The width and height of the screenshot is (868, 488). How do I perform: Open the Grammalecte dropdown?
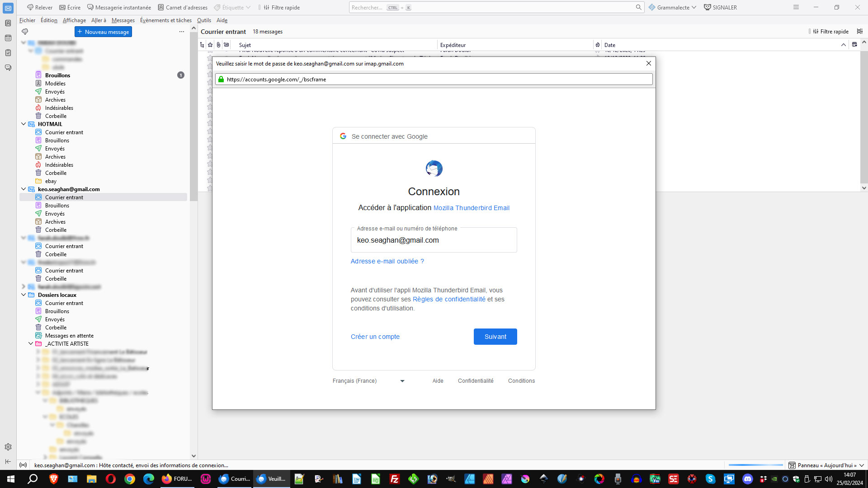coord(672,7)
